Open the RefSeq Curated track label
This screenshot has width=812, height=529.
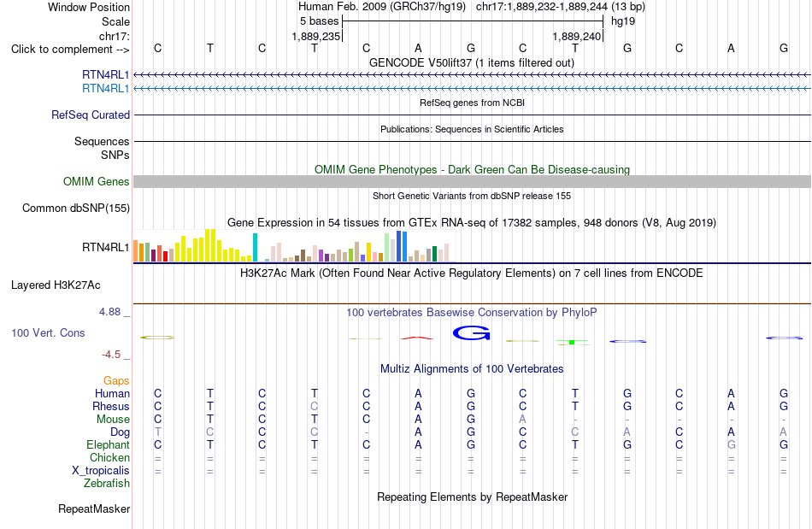(x=91, y=115)
